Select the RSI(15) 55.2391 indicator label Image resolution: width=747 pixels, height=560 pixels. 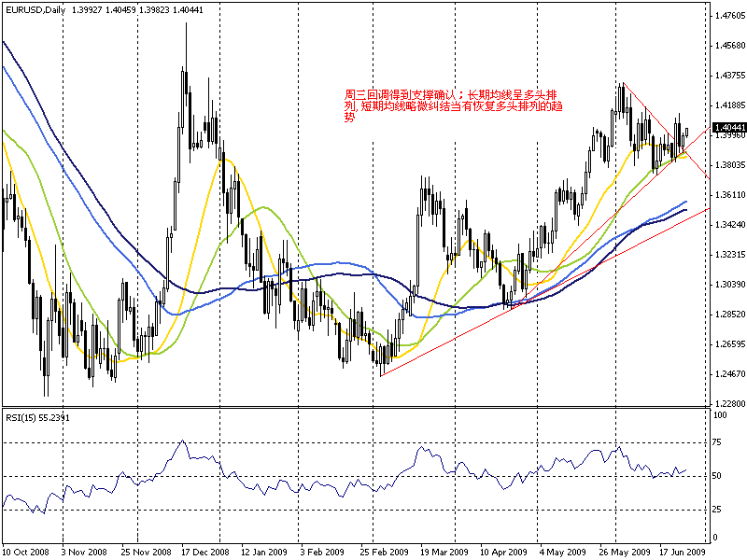pos(37,417)
